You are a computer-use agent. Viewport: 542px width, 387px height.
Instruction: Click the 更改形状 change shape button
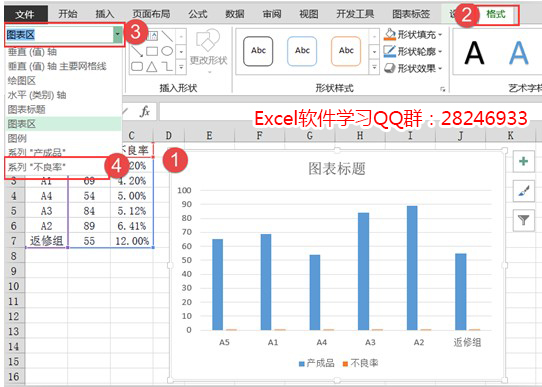click(x=208, y=52)
